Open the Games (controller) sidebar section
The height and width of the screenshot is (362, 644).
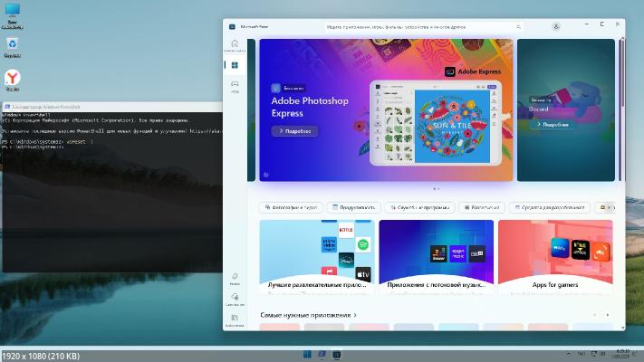coord(235,86)
